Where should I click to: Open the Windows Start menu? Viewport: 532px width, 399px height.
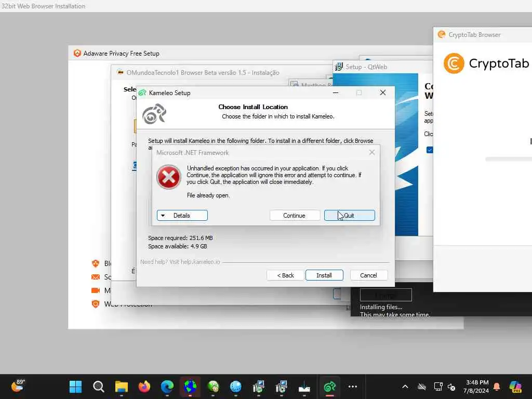point(75,387)
